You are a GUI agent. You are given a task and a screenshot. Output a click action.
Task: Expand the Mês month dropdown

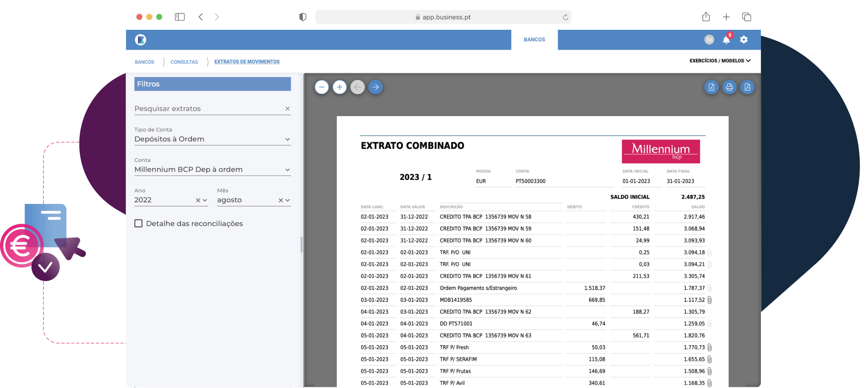(288, 200)
